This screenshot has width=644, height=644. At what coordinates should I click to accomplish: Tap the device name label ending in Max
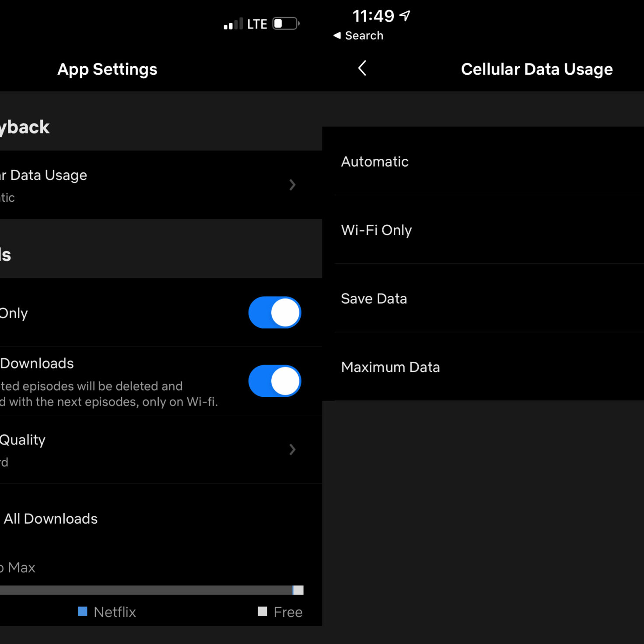[17, 567]
